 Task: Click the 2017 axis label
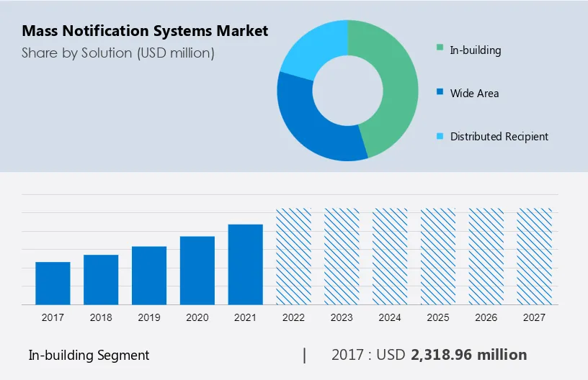[x=53, y=317]
